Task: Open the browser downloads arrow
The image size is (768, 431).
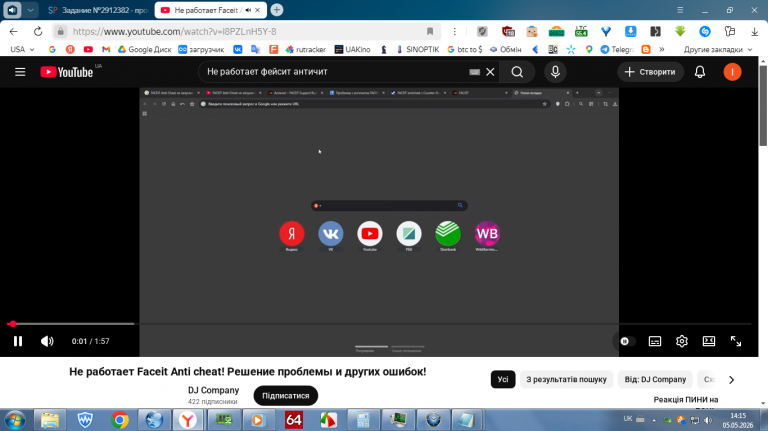Action: coord(754,31)
